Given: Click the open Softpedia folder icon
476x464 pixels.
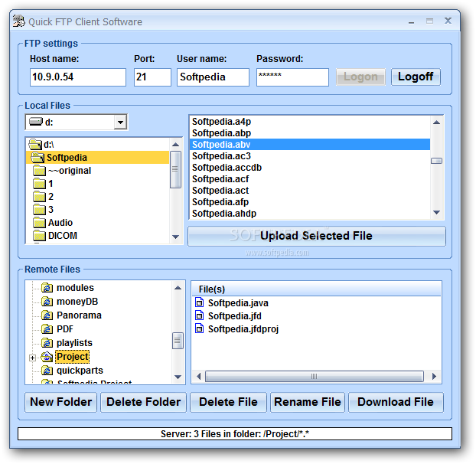Looking at the screenshot, I should point(37,157).
